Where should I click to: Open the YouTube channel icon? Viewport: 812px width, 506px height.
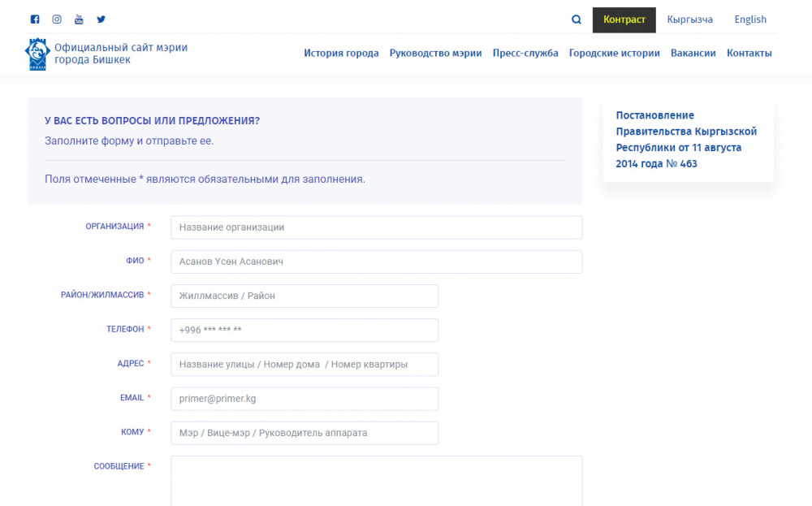pyautogui.click(x=78, y=19)
